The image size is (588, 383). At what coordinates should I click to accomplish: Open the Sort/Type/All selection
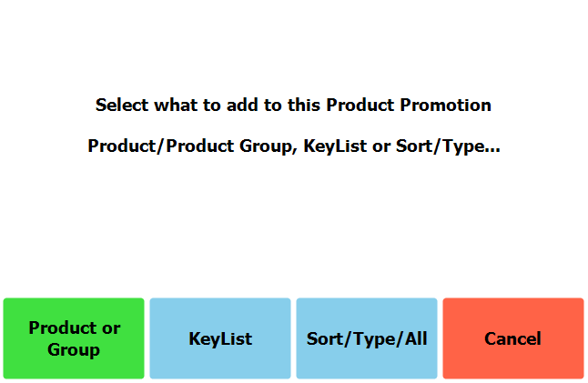[x=367, y=338]
